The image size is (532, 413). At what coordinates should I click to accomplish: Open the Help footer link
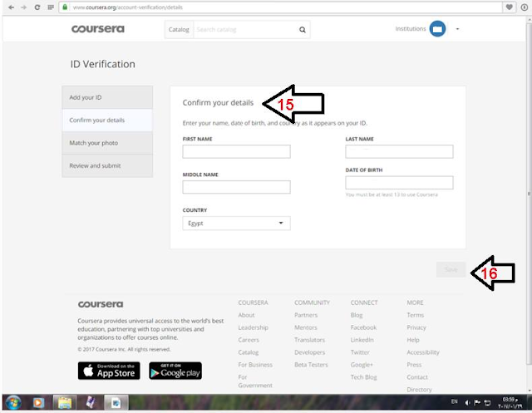tap(413, 340)
